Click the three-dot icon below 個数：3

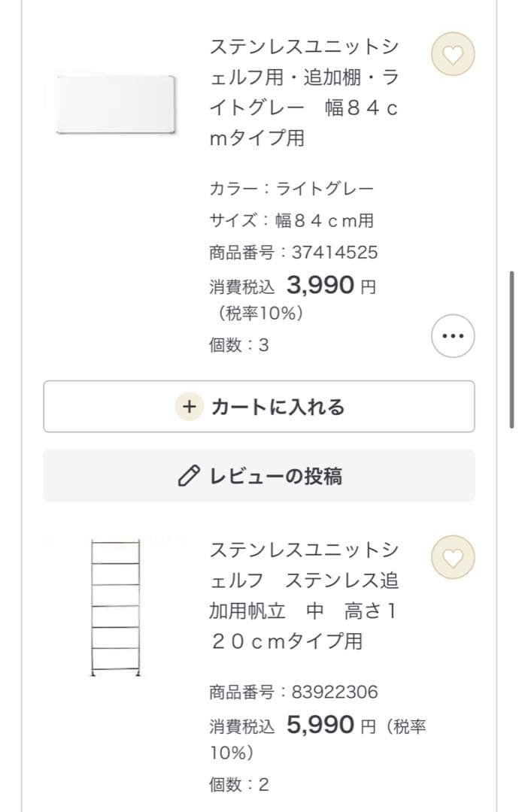(x=452, y=336)
